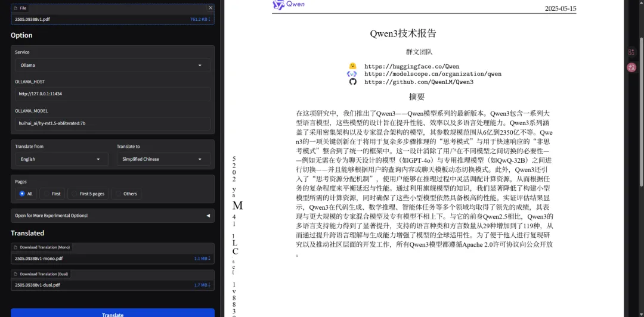Download 2505.09388v1.pdf via its size link

200,19
